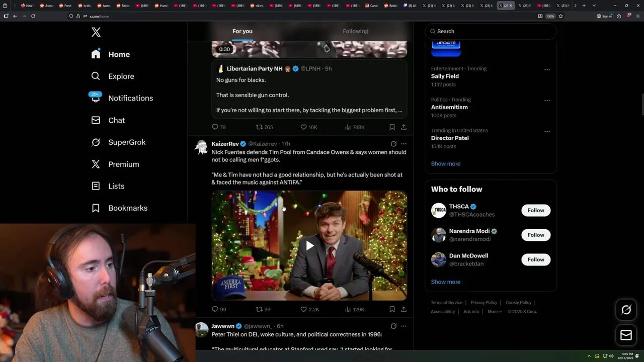Open the Bookmarks icon in sidebar
Screen dimensions: 644x362
coord(96,208)
